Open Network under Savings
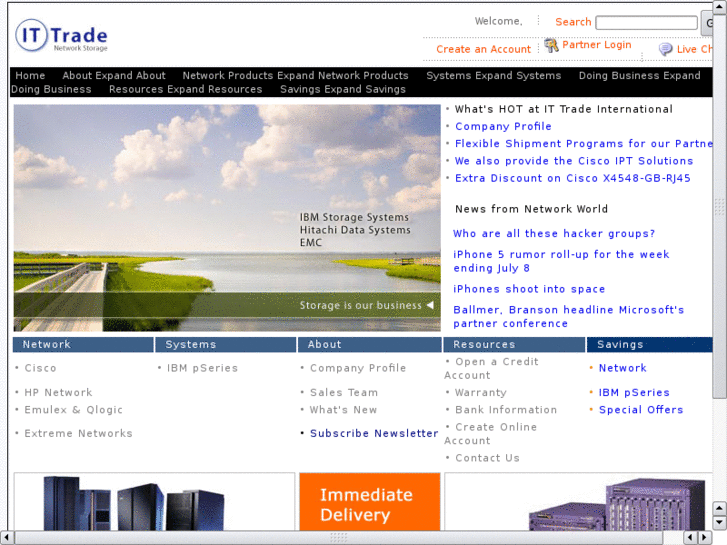 pyautogui.click(x=622, y=368)
